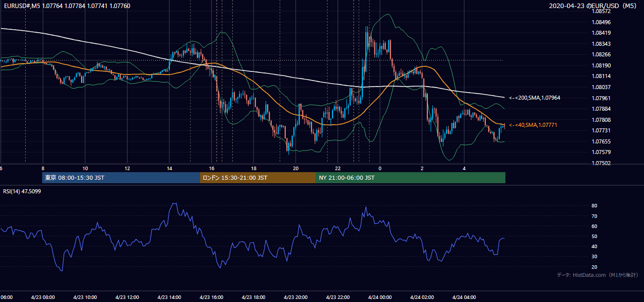Click the 2020-04-23 のEUR/USD (M5) title
The width and height of the screenshot is (644, 302).
[593, 6]
